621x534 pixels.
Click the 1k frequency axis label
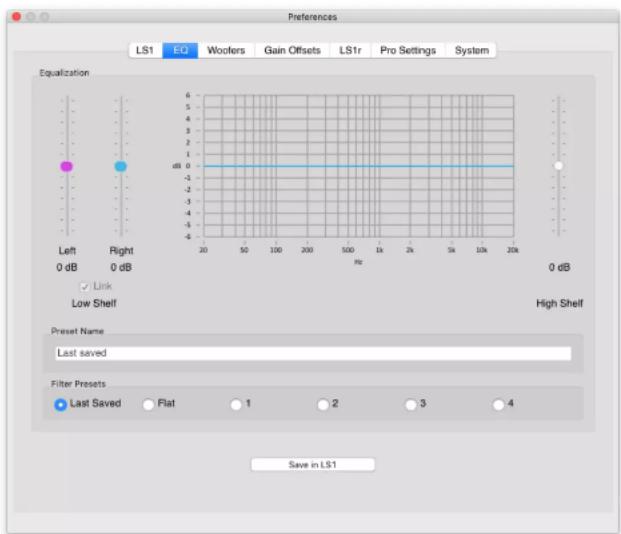379,250
